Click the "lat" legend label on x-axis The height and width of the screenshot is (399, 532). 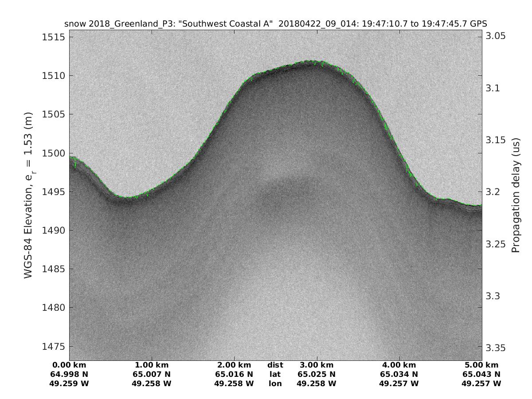pos(275,374)
